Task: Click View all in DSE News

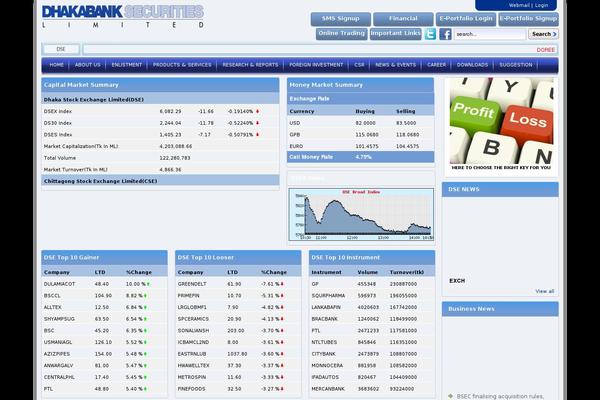Action: [545, 291]
